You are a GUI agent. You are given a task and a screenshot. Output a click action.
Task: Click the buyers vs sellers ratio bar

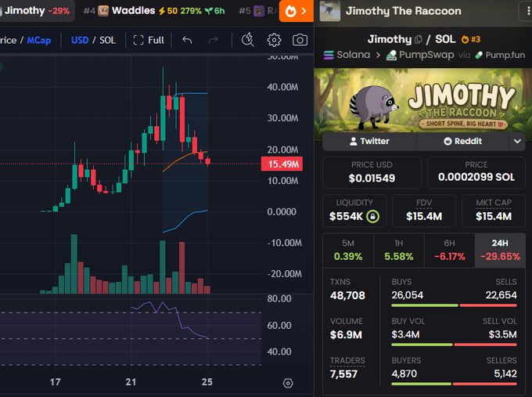[x=454, y=384]
